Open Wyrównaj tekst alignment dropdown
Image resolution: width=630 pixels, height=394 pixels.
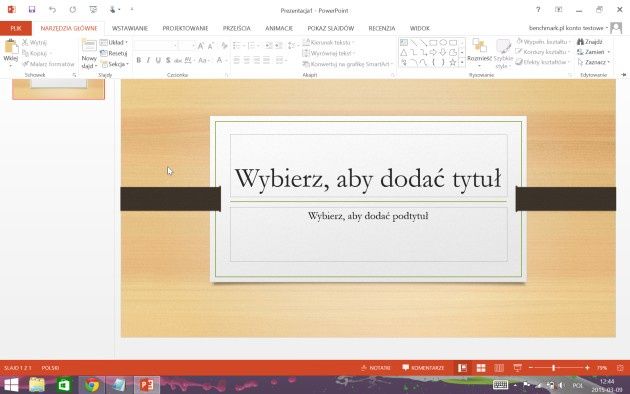click(x=329, y=53)
